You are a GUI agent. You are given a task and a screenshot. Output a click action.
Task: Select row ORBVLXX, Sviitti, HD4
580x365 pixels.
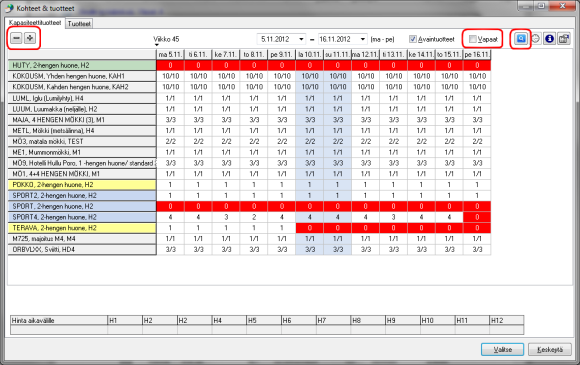point(82,249)
